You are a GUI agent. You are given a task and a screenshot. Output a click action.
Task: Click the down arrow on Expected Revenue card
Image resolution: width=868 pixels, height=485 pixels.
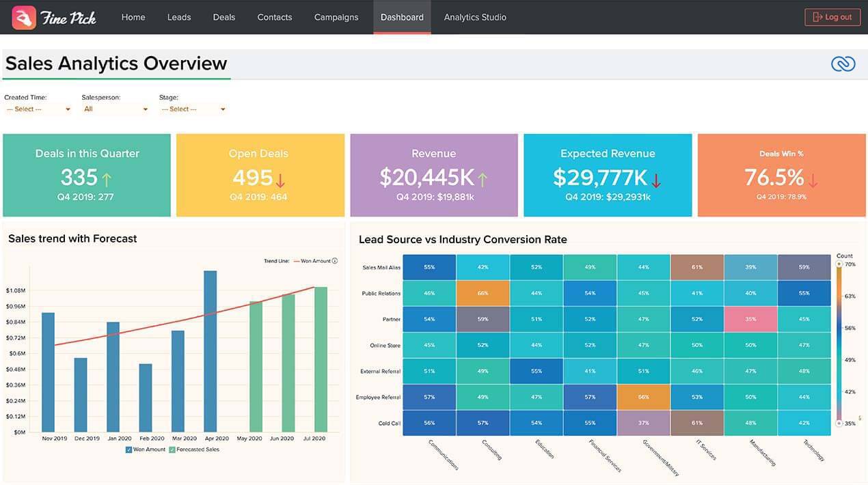coord(656,180)
